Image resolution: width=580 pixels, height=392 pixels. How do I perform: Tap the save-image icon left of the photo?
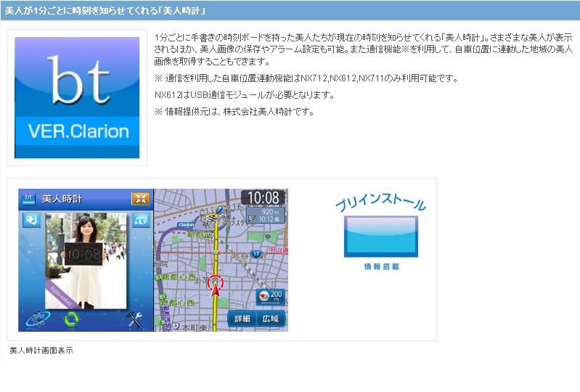tap(31, 221)
